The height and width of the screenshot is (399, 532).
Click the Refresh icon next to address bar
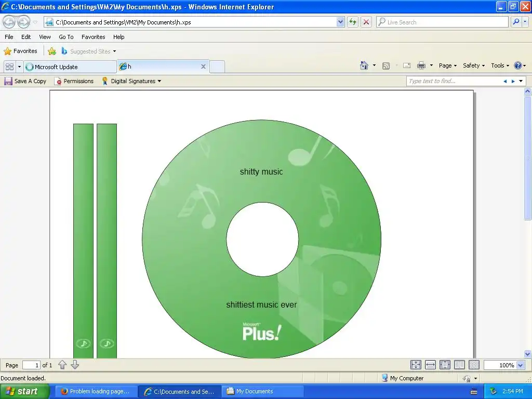pos(353,22)
